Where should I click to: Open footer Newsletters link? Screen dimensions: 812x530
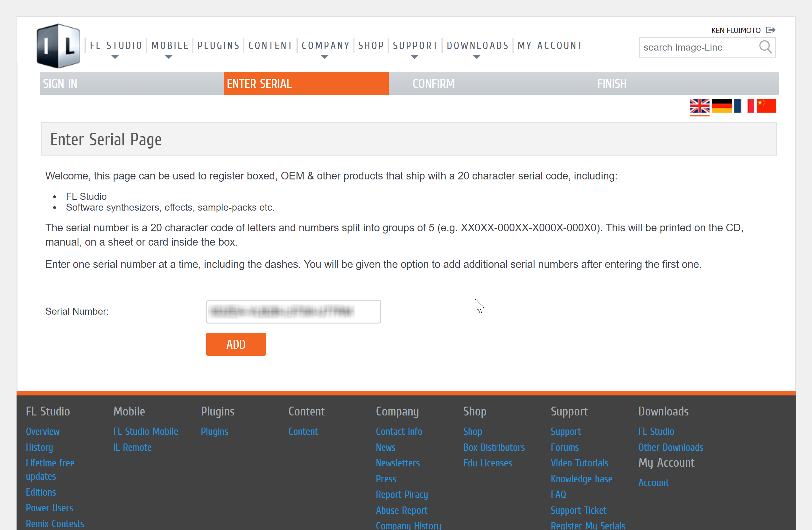[398, 463]
